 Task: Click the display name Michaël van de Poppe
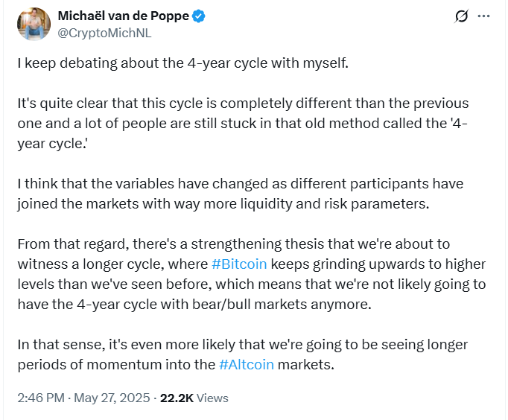coord(123,16)
